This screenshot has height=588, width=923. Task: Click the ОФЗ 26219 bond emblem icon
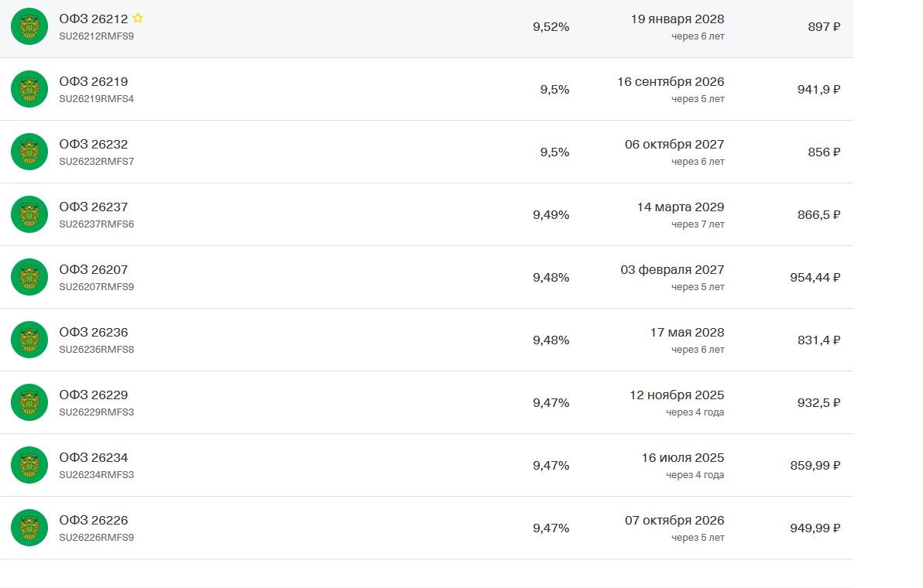(29, 89)
